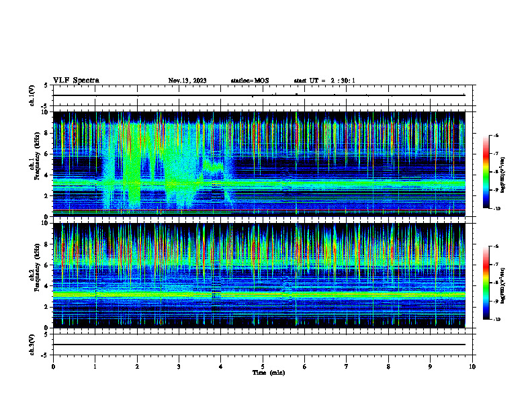The image size is (532, 411).
Task: Click time axis tick label "9"
Action: click(x=430, y=367)
